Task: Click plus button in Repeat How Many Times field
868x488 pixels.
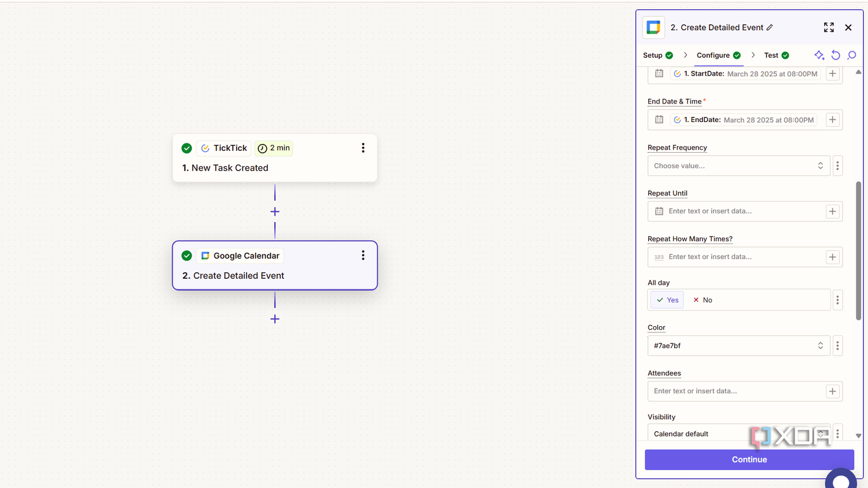Action: point(832,257)
